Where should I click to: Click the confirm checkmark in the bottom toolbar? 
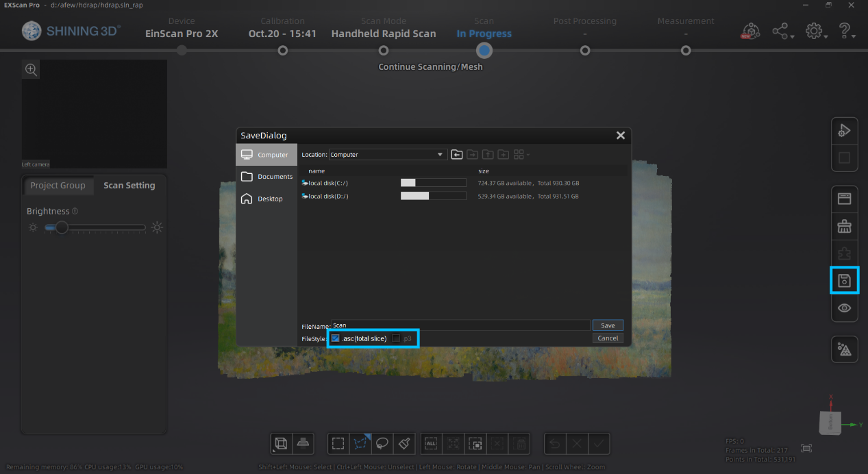coord(599,443)
